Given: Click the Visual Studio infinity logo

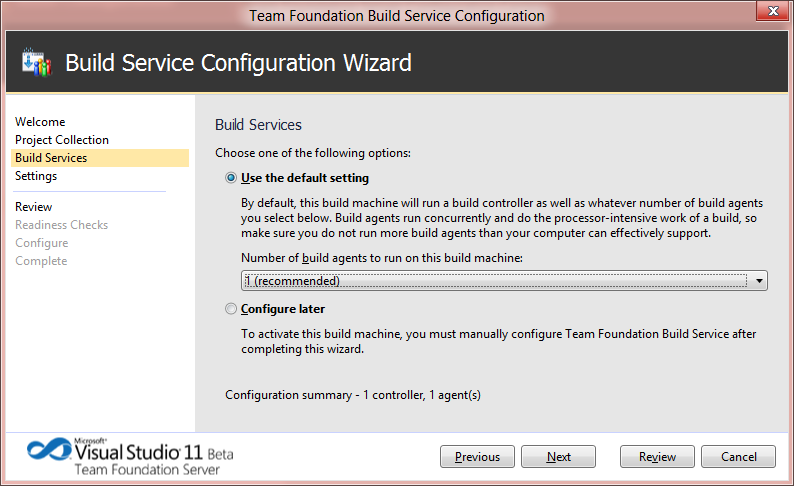Looking at the screenshot, I should pyautogui.click(x=49, y=449).
